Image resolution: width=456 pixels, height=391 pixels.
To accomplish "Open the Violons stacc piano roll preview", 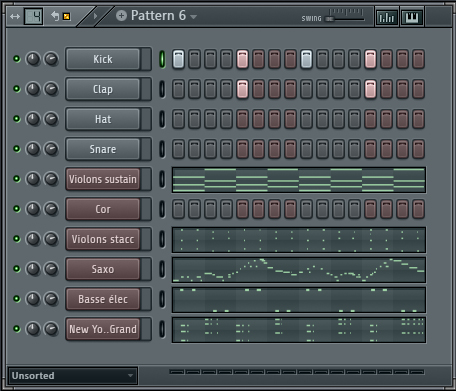I will [299, 240].
